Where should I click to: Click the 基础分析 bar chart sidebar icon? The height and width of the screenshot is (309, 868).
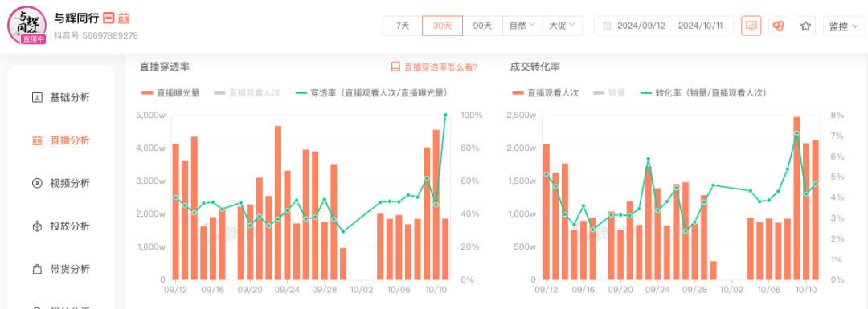click(x=37, y=98)
